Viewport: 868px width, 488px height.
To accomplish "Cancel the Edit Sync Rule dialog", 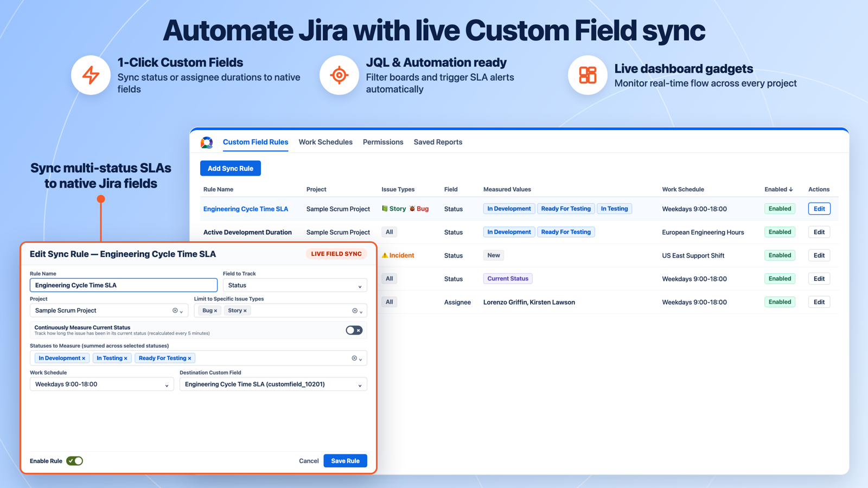I will [309, 461].
